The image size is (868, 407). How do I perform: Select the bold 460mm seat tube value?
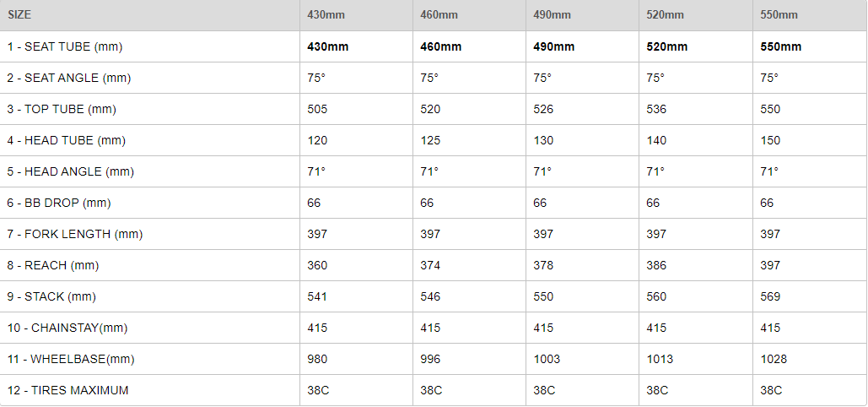[x=440, y=46]
